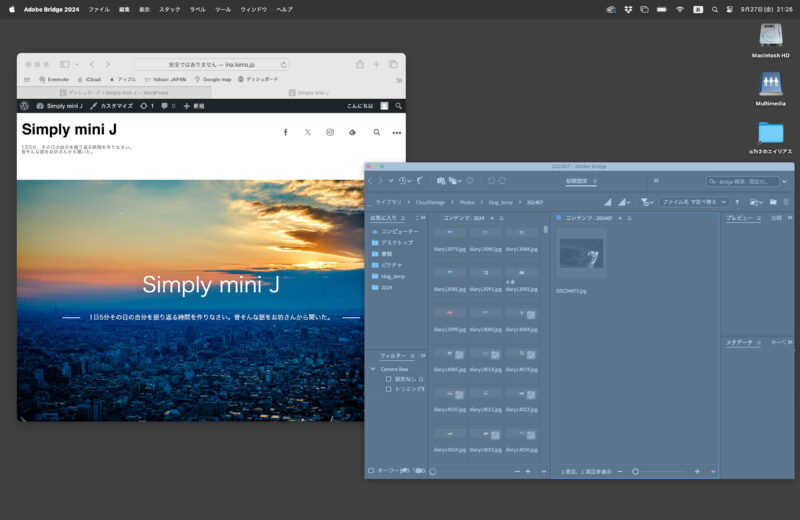
Task: Click X (Twitter) icon on the website header
Action: point(308,132)
